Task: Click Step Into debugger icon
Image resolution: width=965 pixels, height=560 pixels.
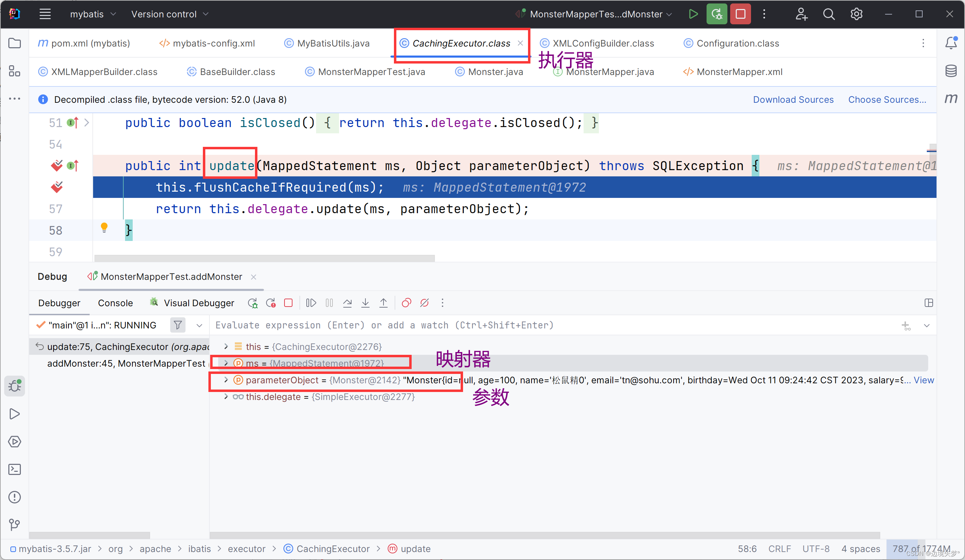Action: tap(365, 303)
